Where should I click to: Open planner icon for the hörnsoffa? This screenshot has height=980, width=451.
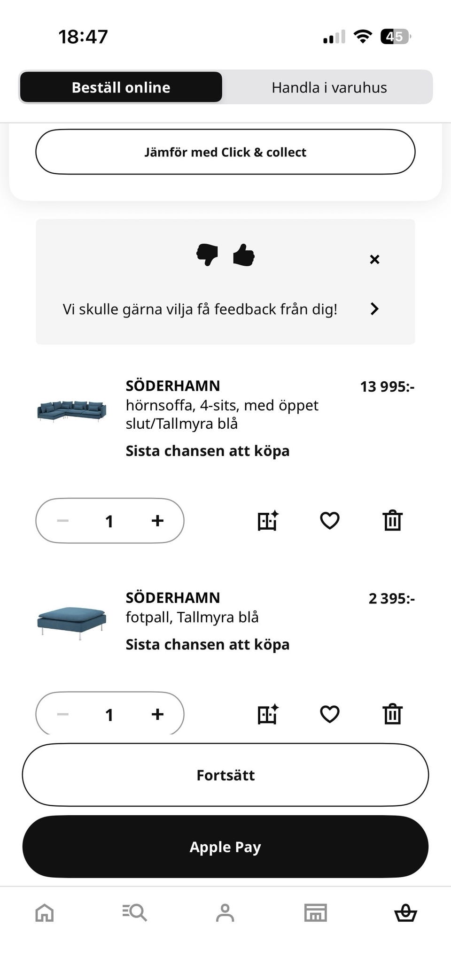click(268, 520)
